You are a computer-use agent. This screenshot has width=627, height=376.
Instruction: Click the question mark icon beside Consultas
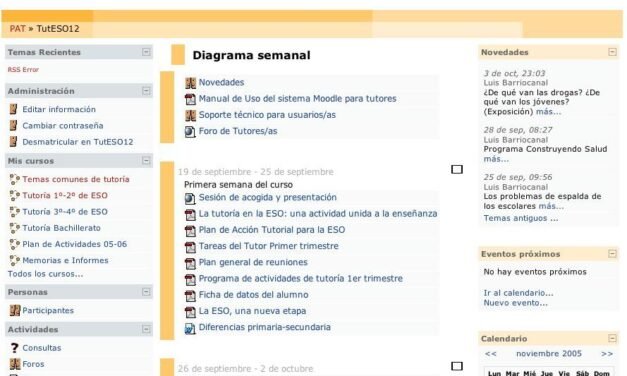[15, 348]
